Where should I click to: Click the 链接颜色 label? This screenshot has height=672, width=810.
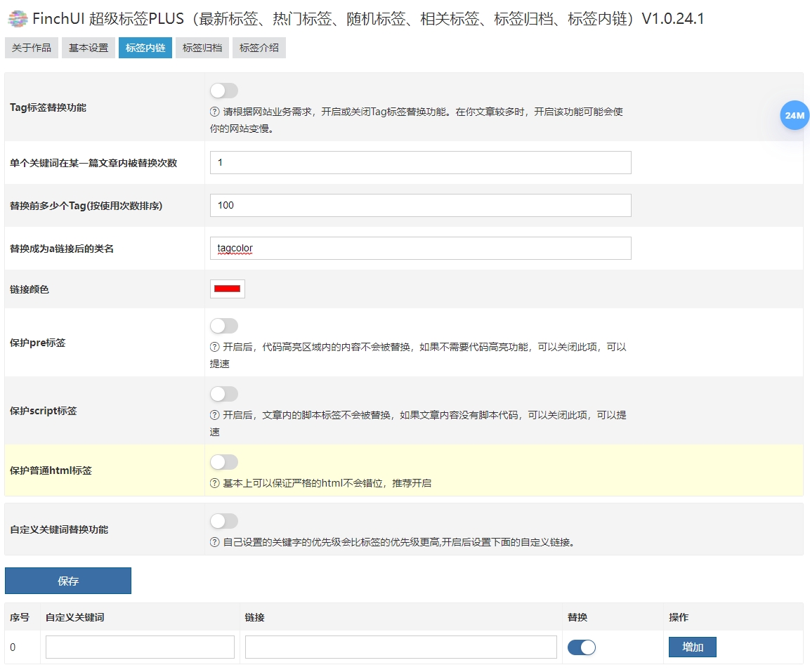[30, 289]
